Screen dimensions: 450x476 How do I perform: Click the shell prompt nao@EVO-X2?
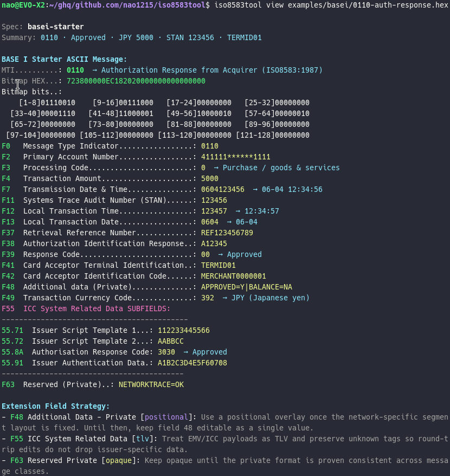(23, 5)
